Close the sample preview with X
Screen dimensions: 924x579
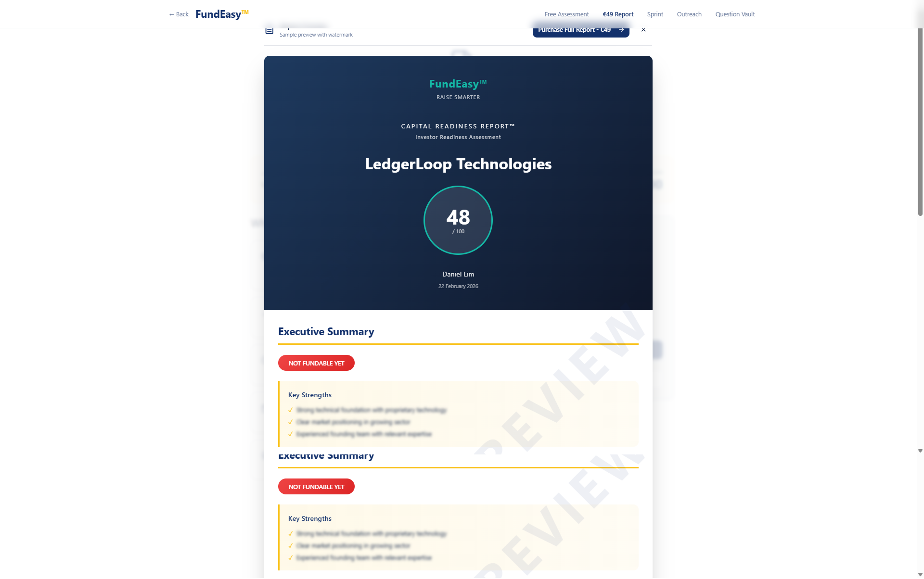[643, 30]
